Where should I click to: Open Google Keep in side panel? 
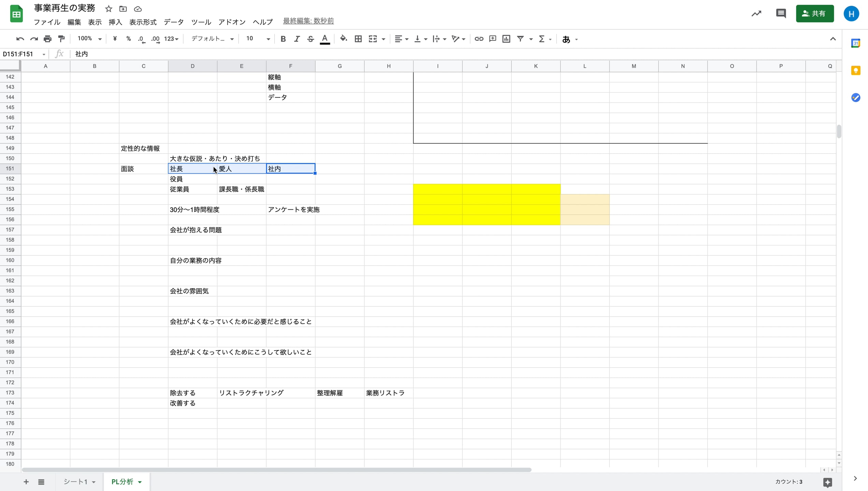point(856,70)
